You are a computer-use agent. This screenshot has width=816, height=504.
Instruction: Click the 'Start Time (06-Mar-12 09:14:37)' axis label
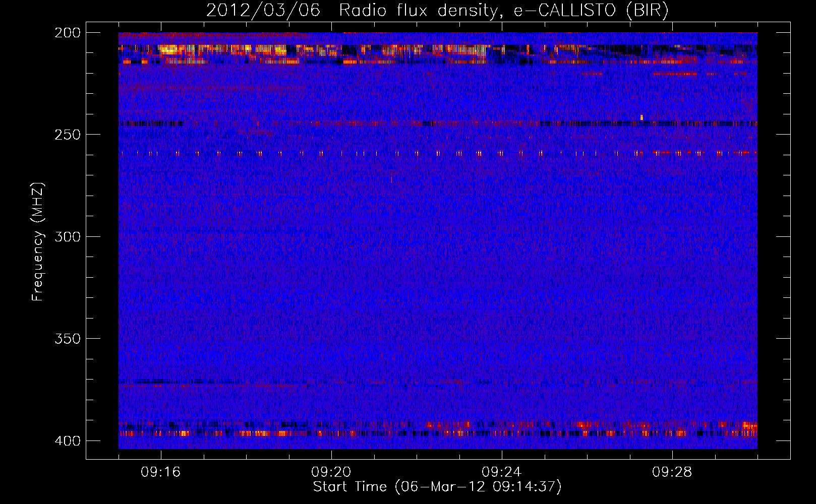[x=437, y=487]
